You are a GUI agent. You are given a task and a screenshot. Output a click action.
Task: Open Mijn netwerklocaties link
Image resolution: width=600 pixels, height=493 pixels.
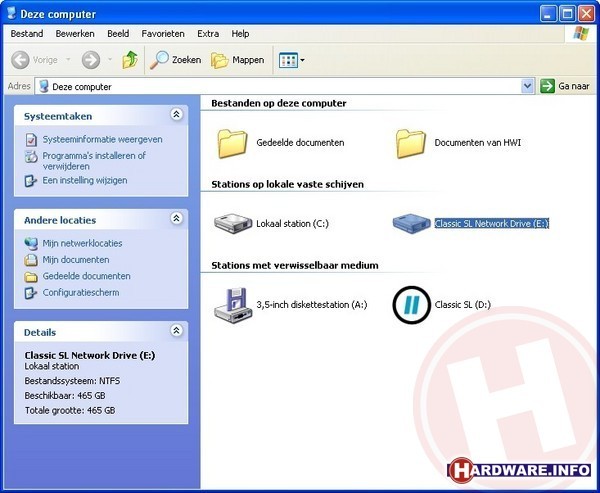[82, 243]
